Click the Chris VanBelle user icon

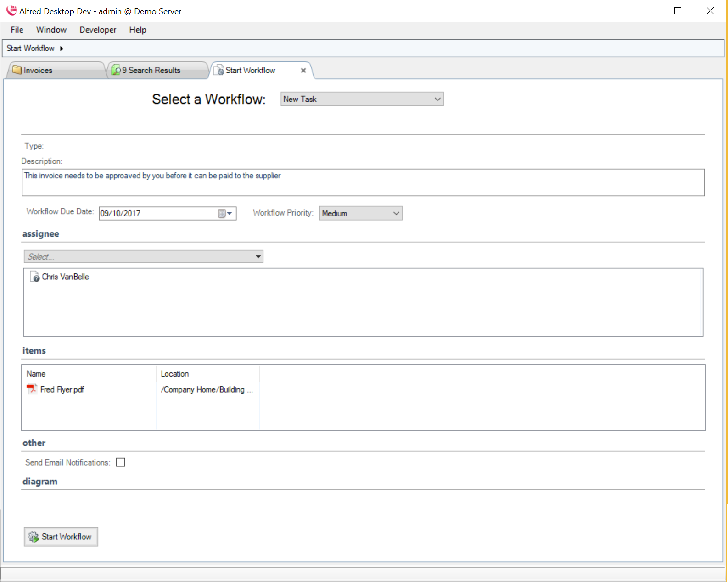[35, 277]
